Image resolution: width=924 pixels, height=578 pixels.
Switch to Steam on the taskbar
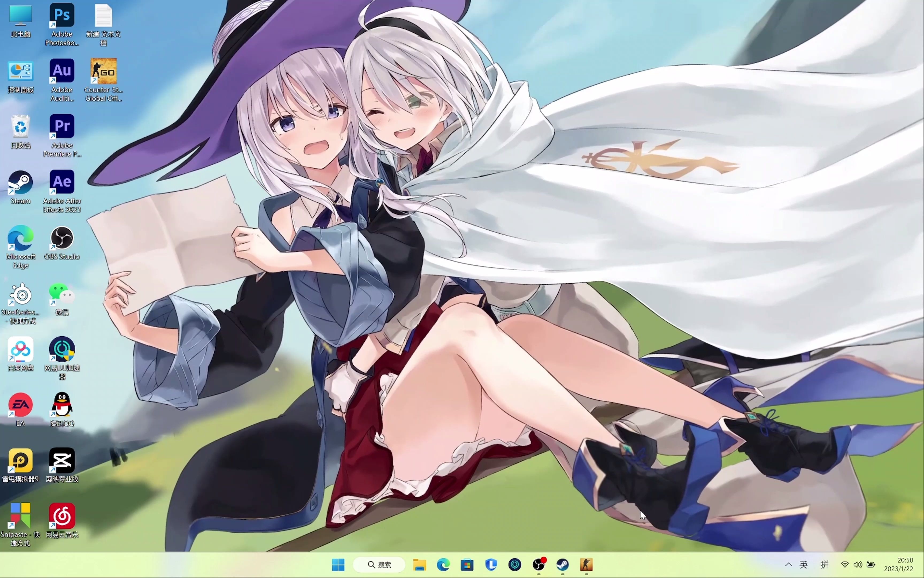click(x=563, y=565)
